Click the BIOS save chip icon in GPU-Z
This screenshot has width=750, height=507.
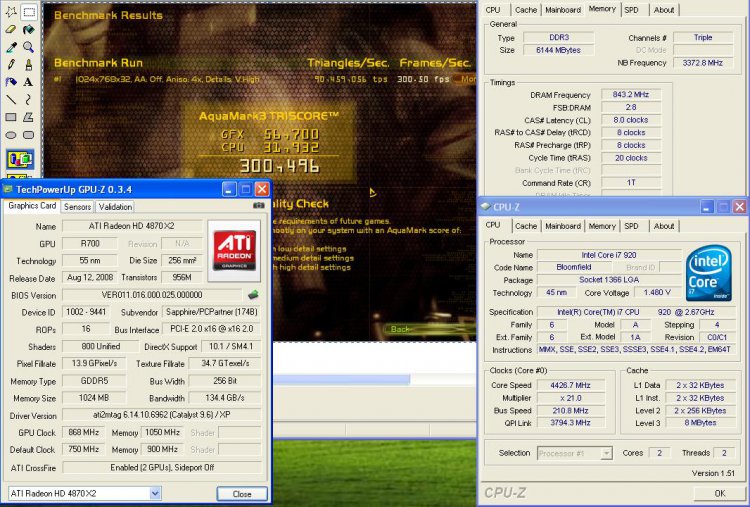pyautogui.click(x=253, y=295)
